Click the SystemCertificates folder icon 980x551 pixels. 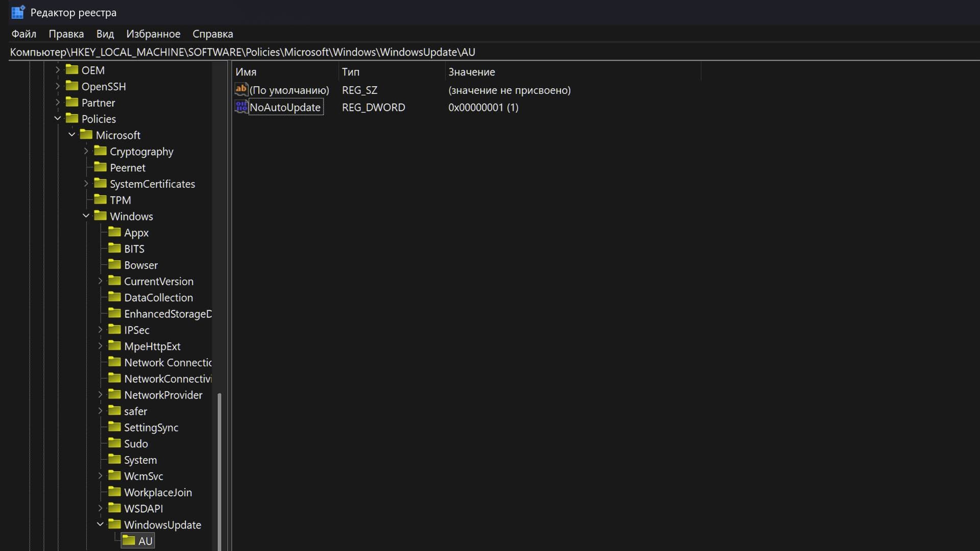[101, 183]
